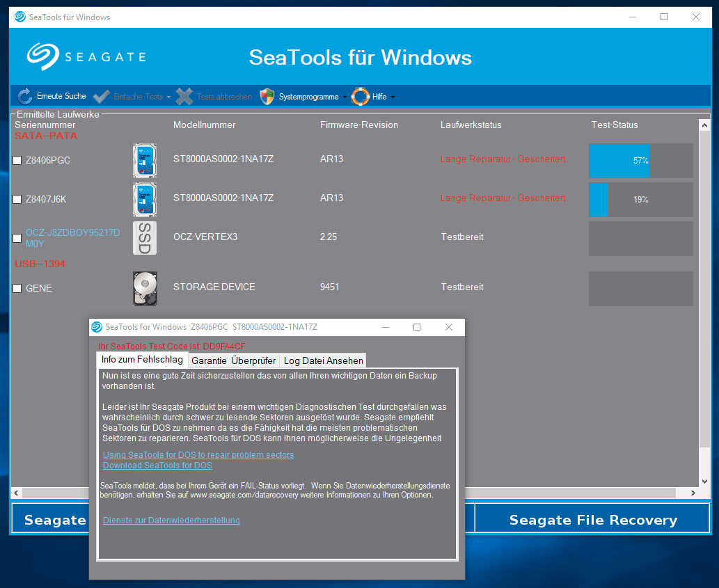
Task: Click the vertical scrollbar down arrow
Action: click(705, 482)
